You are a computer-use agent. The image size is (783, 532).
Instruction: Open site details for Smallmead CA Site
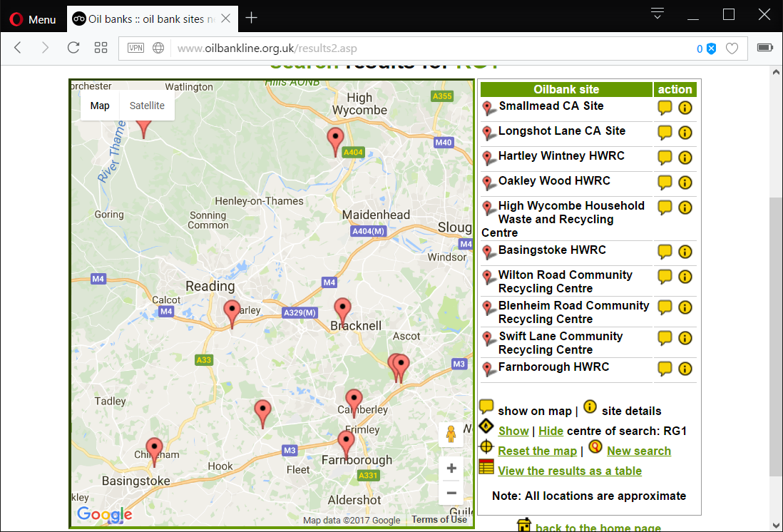pyautogui.click(x=685, y=108)
